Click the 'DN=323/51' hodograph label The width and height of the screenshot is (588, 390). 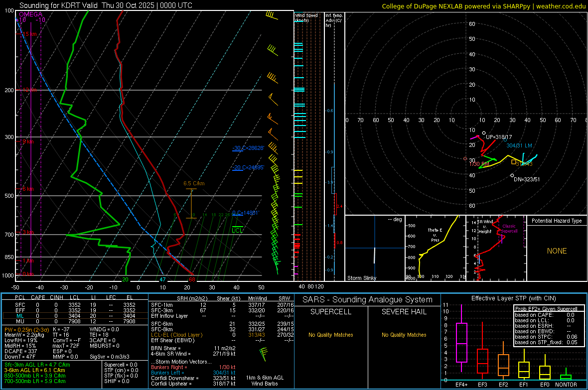(527, 180)
